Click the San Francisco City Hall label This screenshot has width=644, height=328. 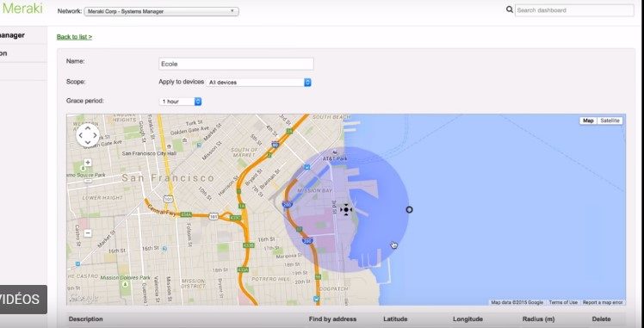click(x=149, y=153)
